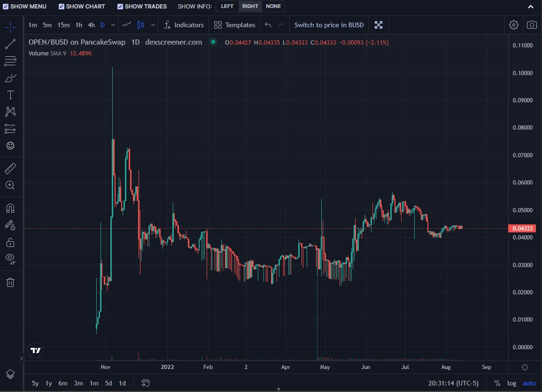The width and height of the screenshot is (542, 392).
Task: Expand the timeframe interval dropdown
Action: pos(113,25)
